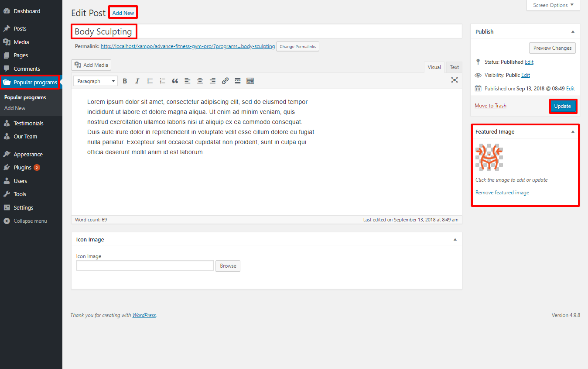Click the Update button

(x=562, y=106)
